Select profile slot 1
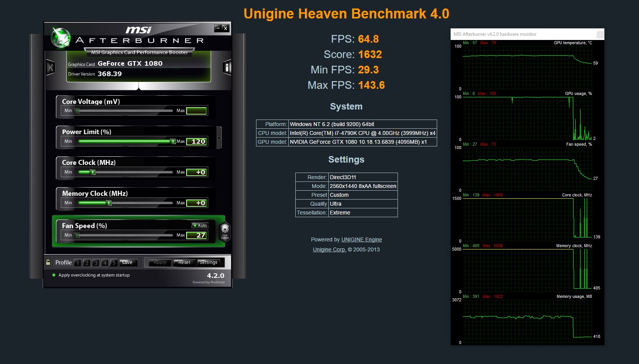Viewport: 639px width, 364px height. pos(78,263)
